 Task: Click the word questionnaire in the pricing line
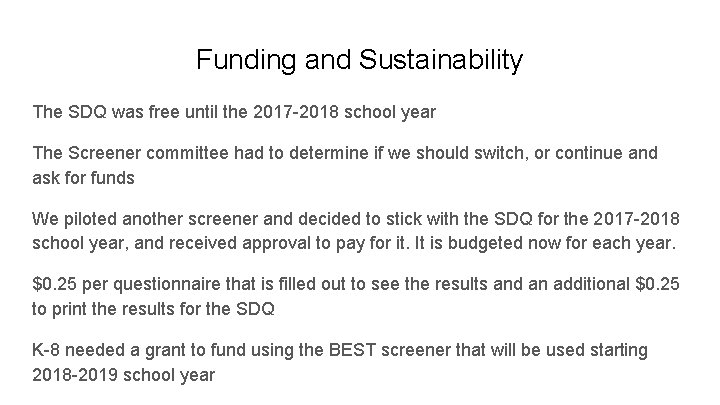[167, 284]
